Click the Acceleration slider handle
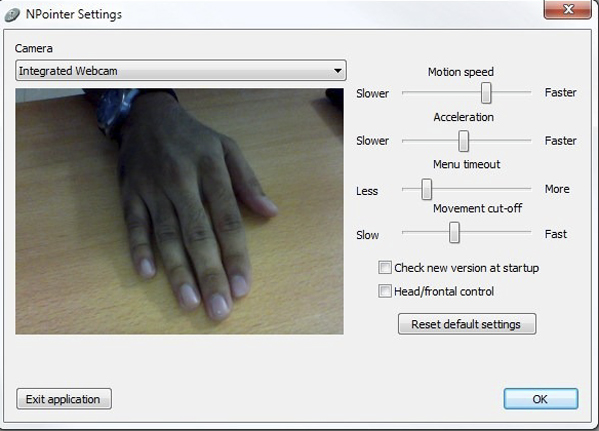 [463, 141]
